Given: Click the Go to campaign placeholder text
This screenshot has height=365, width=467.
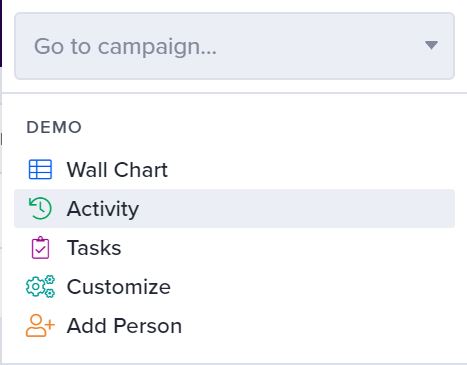Looking at the screenshot, I should (x=125, y=46).
